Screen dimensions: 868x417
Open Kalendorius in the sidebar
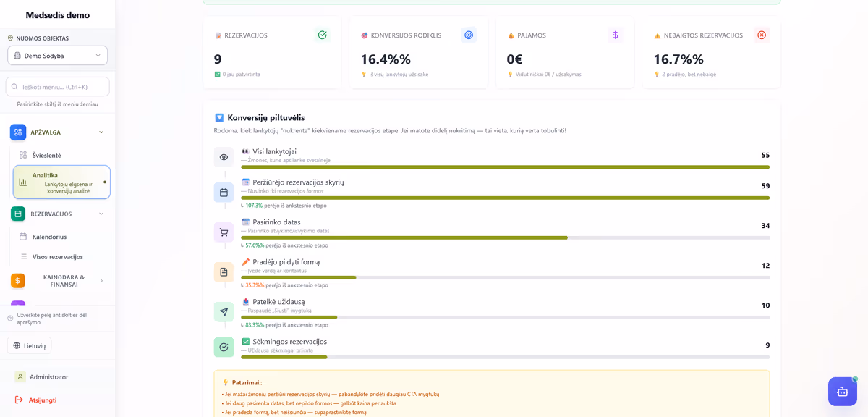tap(49, 237)
